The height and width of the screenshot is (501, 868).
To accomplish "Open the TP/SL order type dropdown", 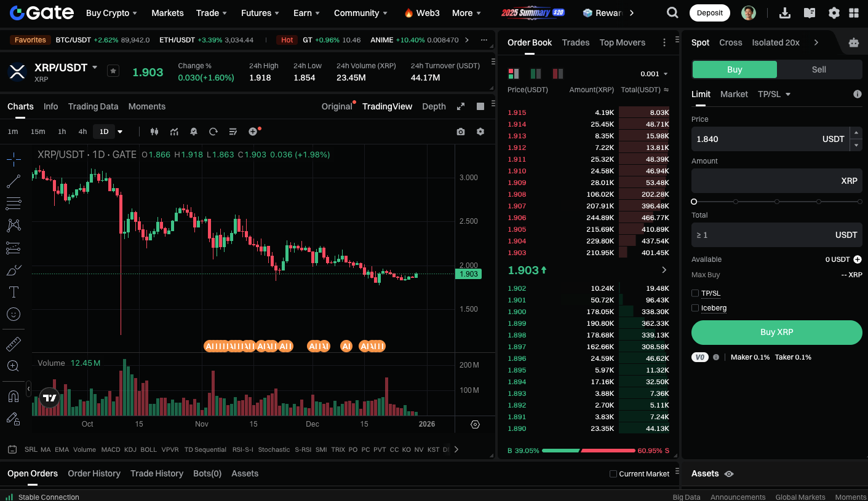I will coord(774,94).
